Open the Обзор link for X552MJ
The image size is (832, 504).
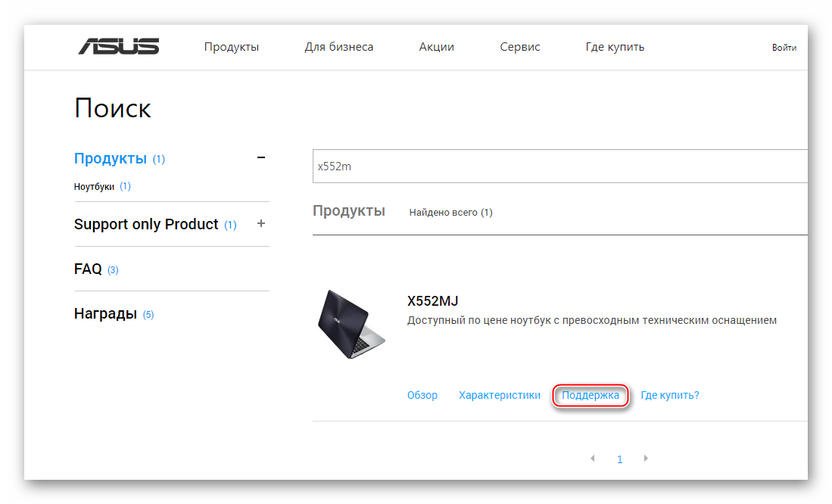(422, 395)
